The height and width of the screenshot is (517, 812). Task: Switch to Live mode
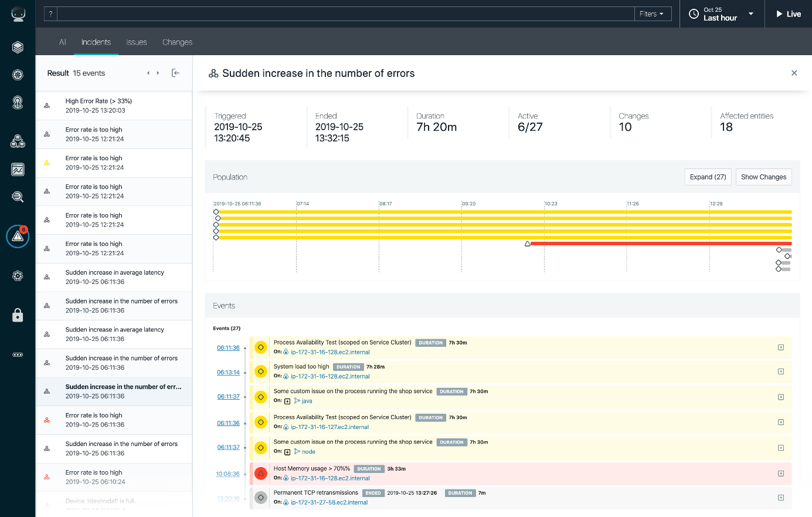point(788,14)
